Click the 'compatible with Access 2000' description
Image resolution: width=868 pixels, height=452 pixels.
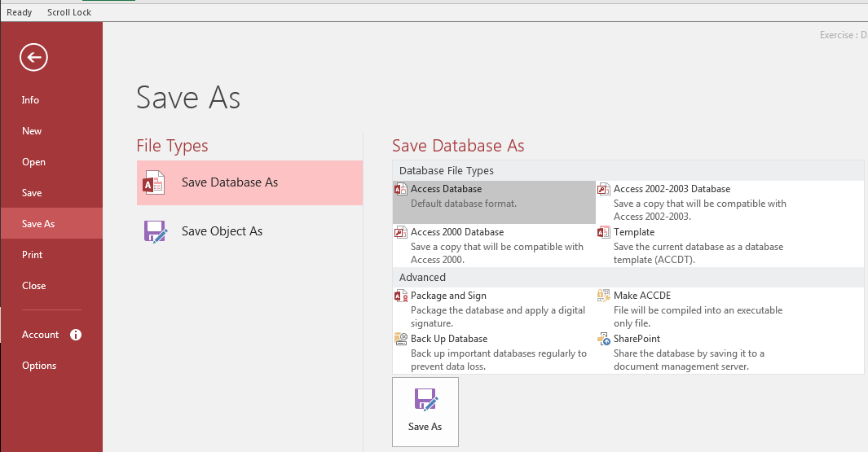pyautogui.click(x=496, y=253)
